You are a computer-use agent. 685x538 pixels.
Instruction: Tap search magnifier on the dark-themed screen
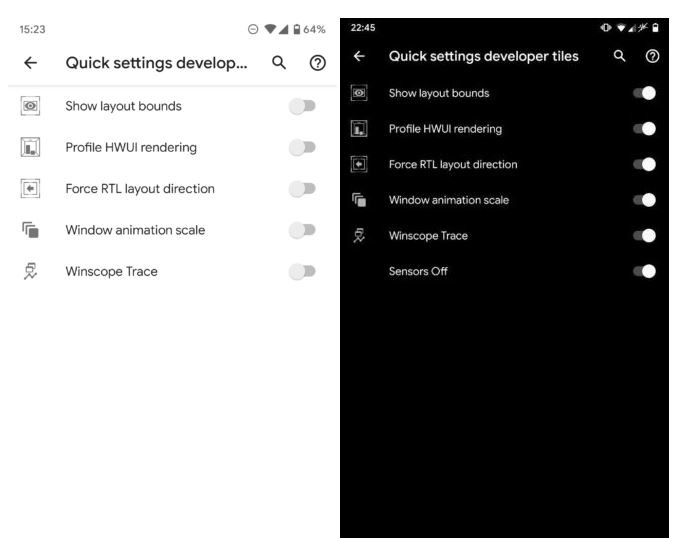(x=621, y=57)
